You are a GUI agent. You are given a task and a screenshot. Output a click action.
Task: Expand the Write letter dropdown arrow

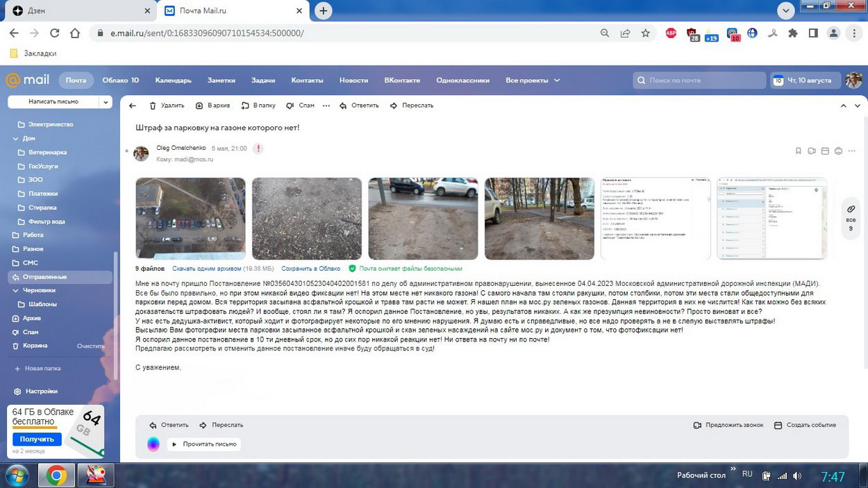click(106, 102)
